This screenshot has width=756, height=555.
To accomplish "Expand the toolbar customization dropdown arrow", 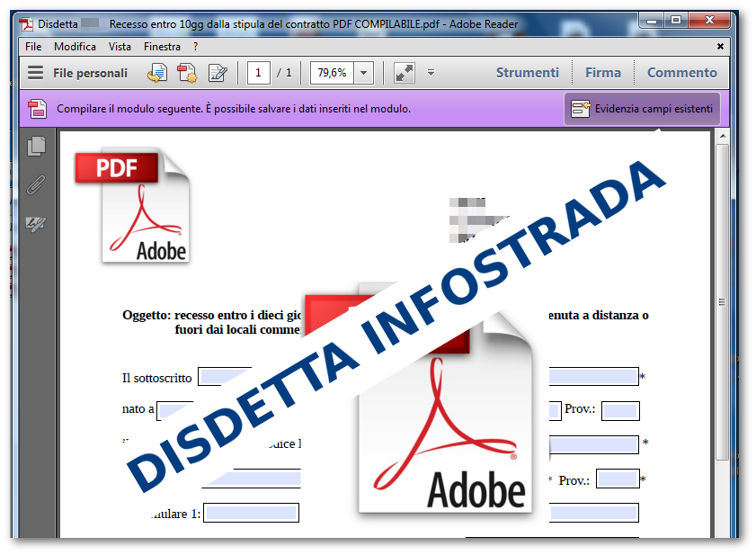I will tap(431, 72).
